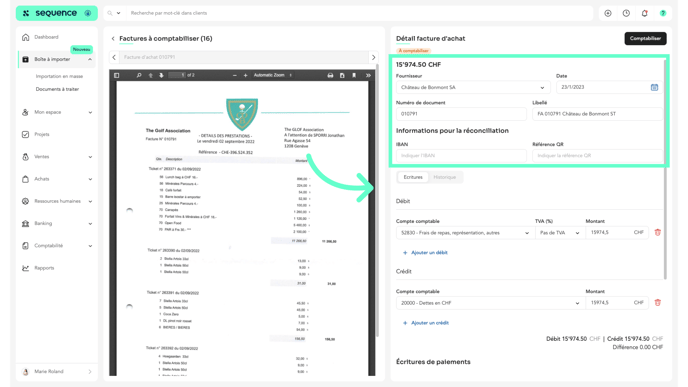Image resolution: width=688 pixels, height=387 pixels.
Task: Delete the credit line trash icon
Action: 657,303
